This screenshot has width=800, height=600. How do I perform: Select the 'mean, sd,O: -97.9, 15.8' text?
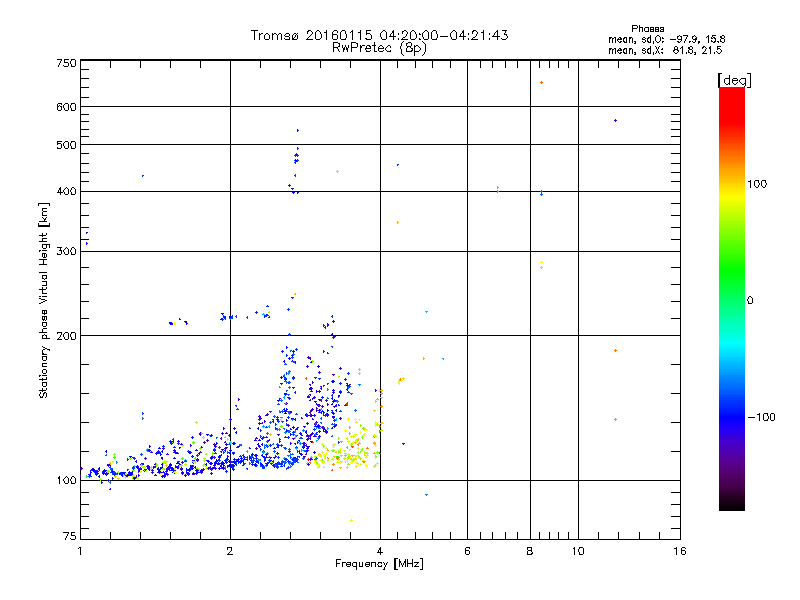[x=666, y=39]
